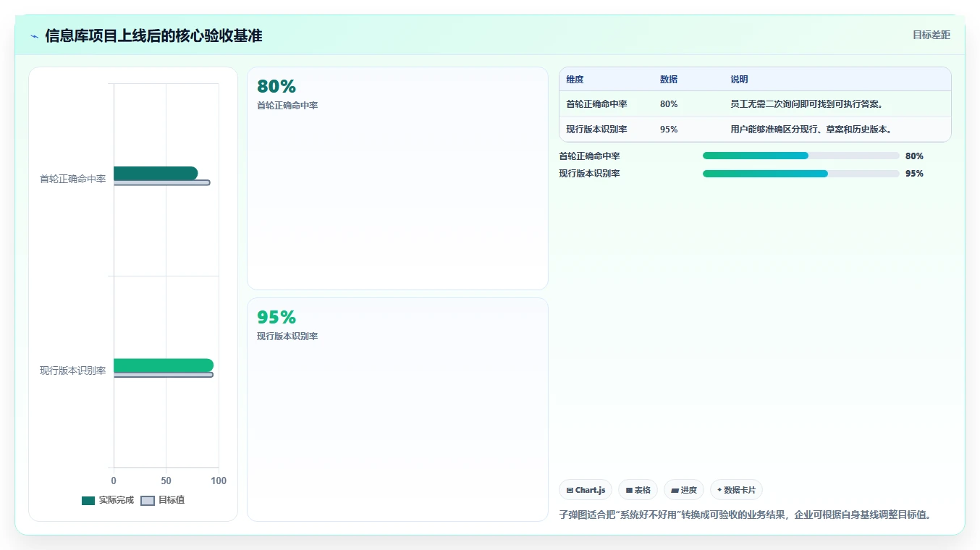Click the 说明 table column header
The image size is (980, 550).
(x=739, y=79)
